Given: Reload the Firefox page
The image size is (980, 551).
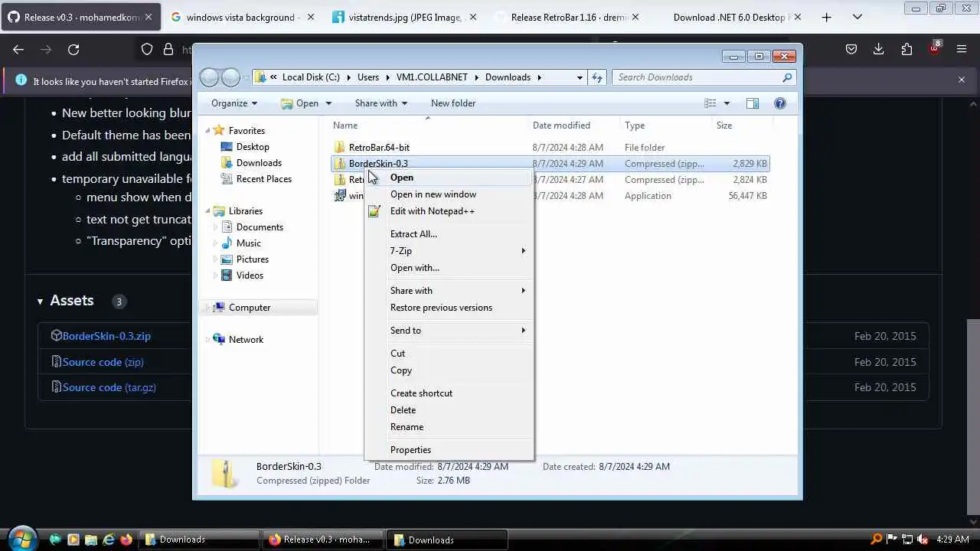Looking at the screenshot, I should click(73, 49).
